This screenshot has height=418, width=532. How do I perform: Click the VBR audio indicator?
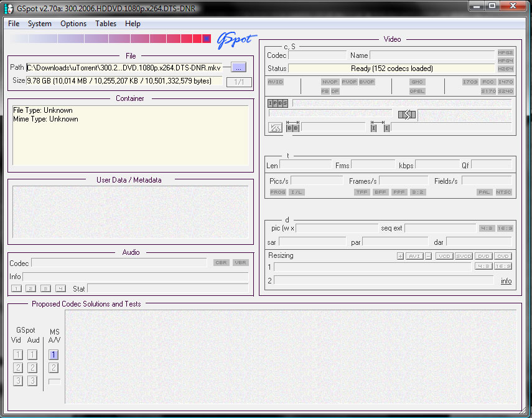click(x=241, y=263)
